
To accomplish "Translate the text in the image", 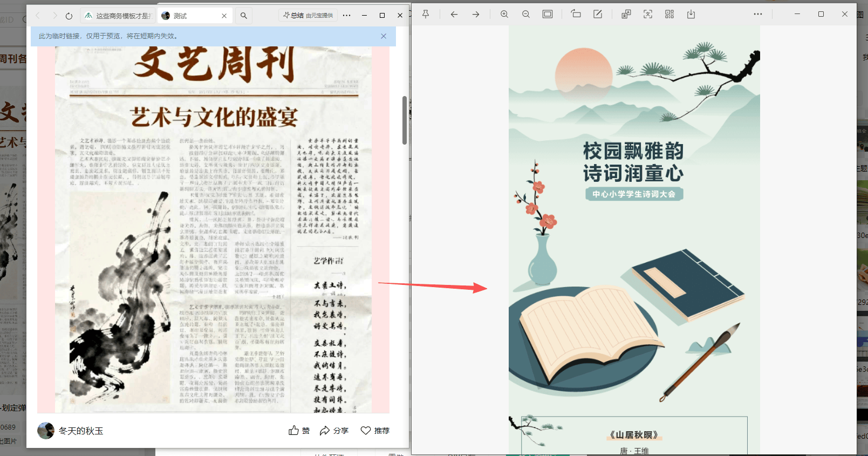I will click(x=626, y=15).
